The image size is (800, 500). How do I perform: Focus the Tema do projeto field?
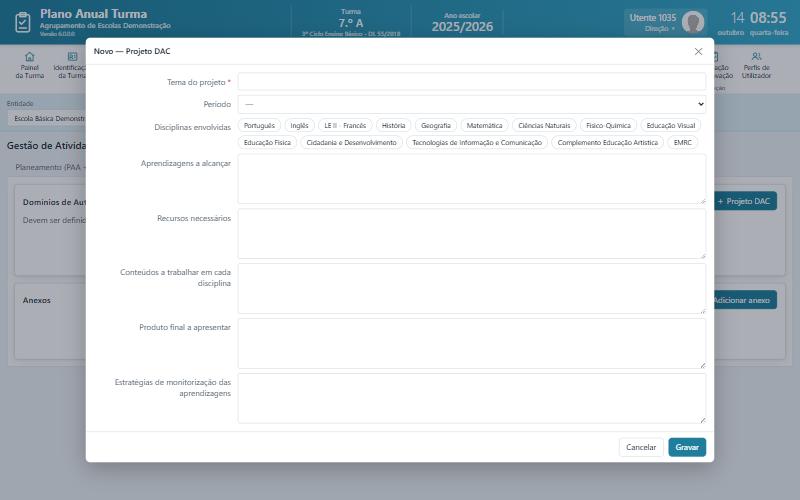472,82
